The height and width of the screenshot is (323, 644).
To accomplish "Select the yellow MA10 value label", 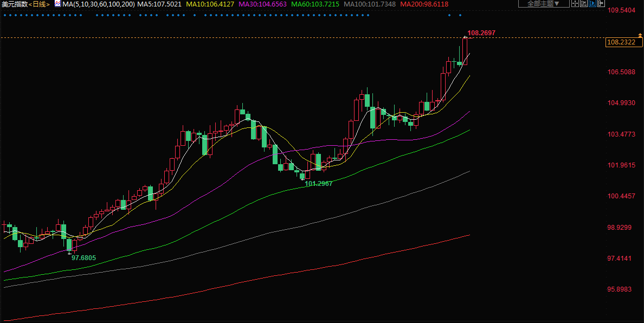I will click(x=210, y=4).
